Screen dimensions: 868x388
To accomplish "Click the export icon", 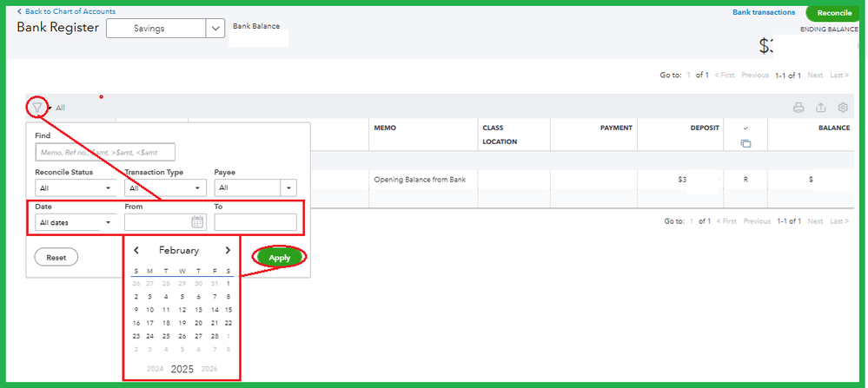I will pos(821,108).
